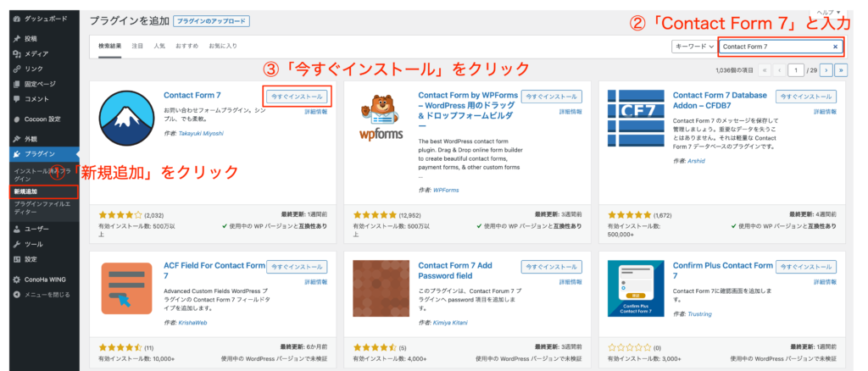The width and height of the screenshot is (868, 371).
Task: Click the user icon beside ユーザー
Action: point(17,229)
